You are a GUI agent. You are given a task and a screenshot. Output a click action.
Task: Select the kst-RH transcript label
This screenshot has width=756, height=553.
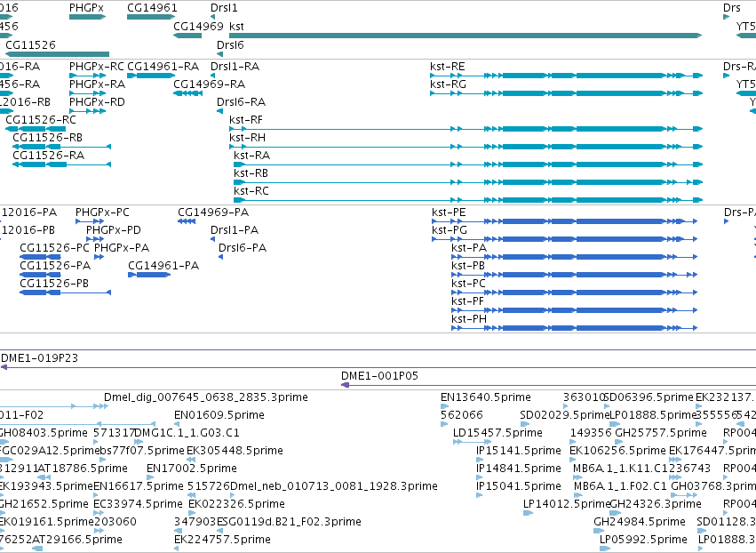247,138
